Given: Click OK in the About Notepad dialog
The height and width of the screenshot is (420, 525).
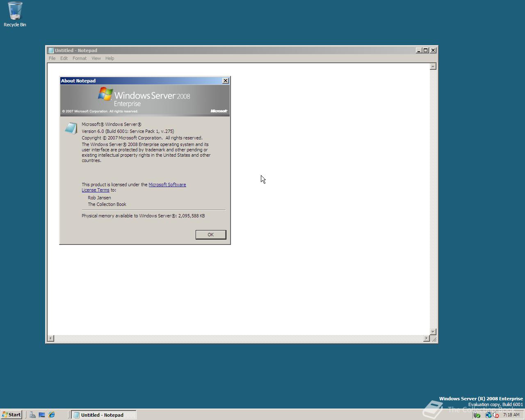Looking at the screenshot, I should (211, 235).
